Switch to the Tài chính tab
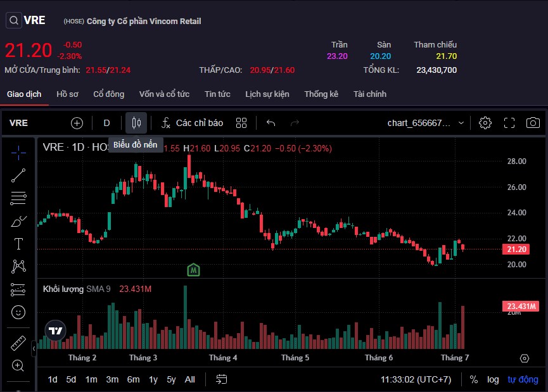 coord(370,94)
